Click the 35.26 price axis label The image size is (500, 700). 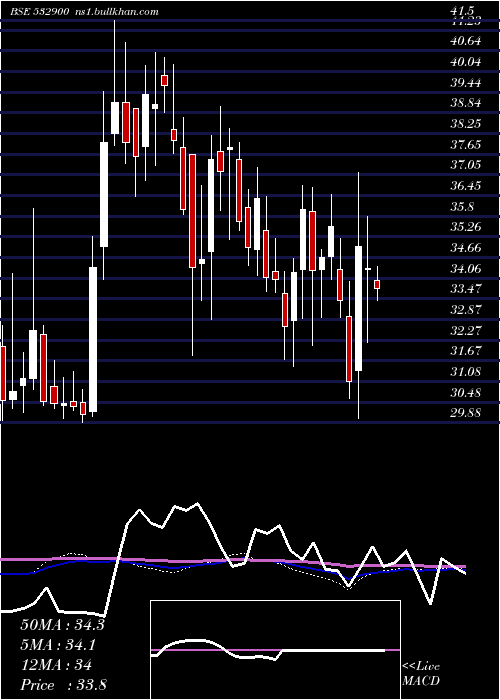pos(466,227)
